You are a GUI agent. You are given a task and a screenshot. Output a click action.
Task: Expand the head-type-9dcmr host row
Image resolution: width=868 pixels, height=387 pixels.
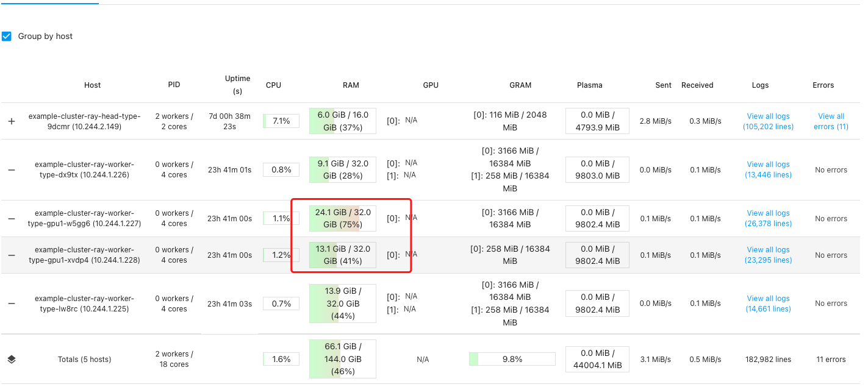coord(11,121)
